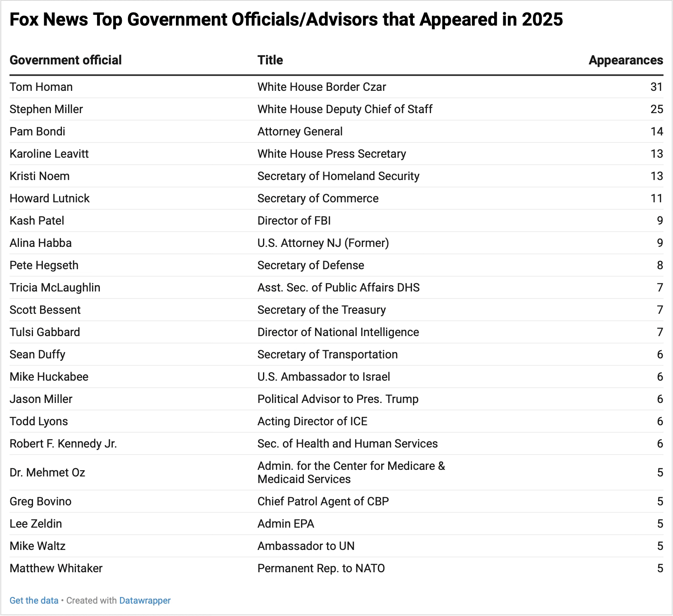Click 'Secretary of the Treasury' cell
Viewport: 673px width, 616px height.
pos(322,310)
